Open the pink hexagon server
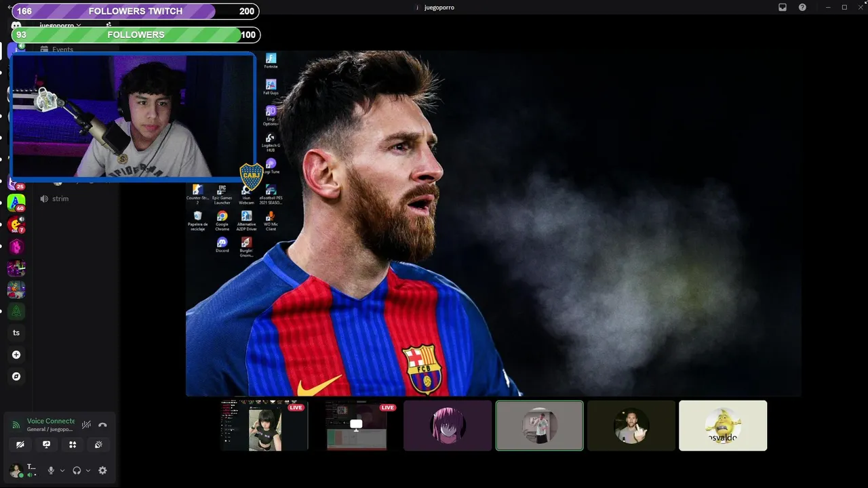 [16, 246]
